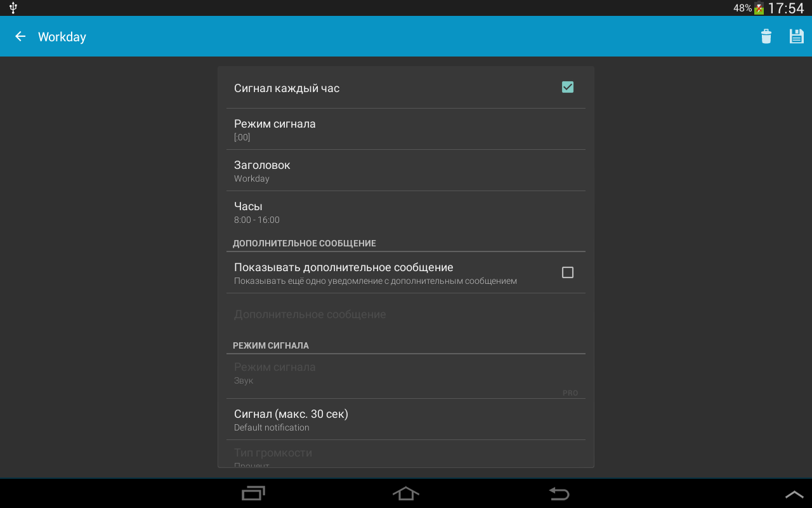Open the "Тип громкости" option
Viewport: 812px width, 508px height.
(x=406, y=456)
